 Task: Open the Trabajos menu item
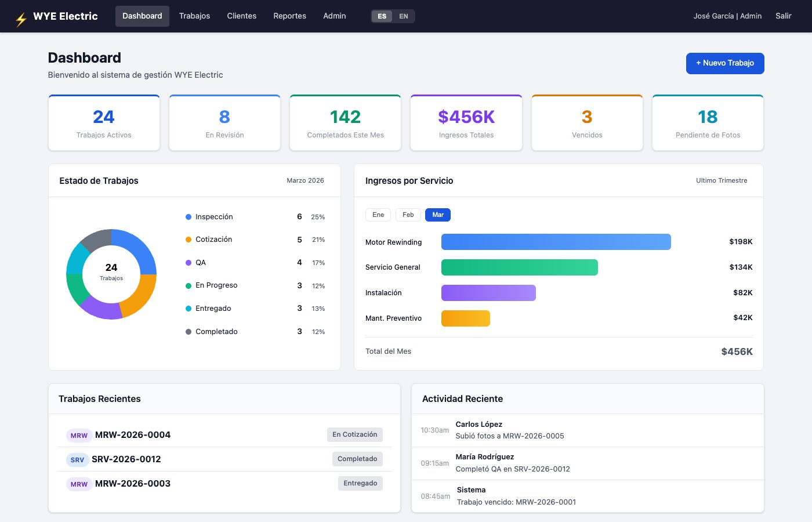pos(194,16)
